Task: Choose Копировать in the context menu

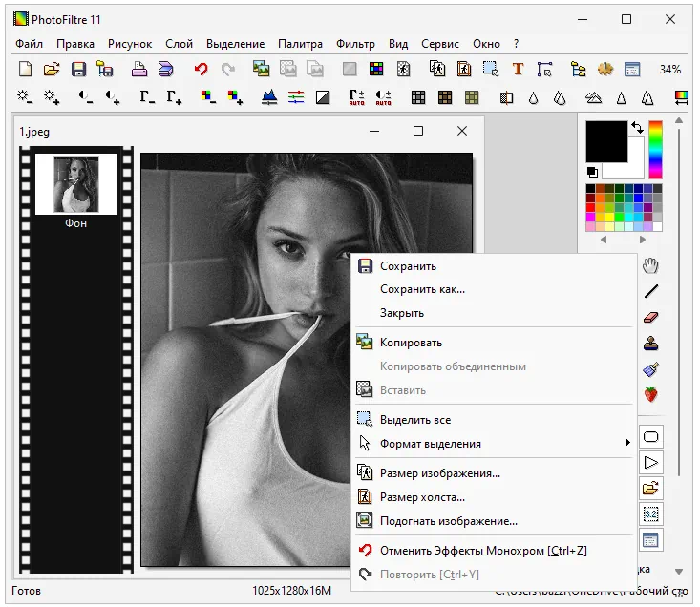Action: (x=494, y=343)
